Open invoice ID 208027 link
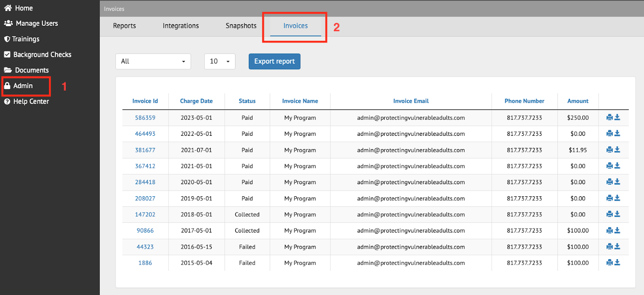The image size is (644, 295). [x=145, y=198]
